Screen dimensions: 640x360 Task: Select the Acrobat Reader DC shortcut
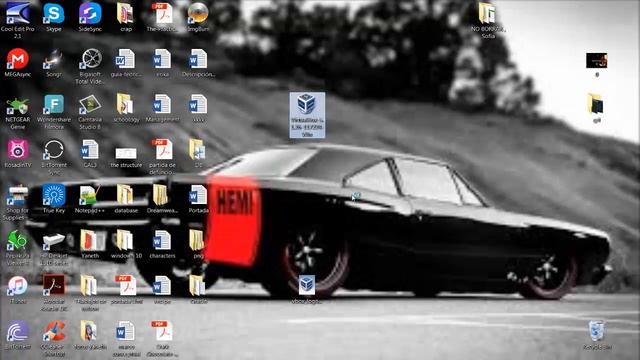coord(54,293)
